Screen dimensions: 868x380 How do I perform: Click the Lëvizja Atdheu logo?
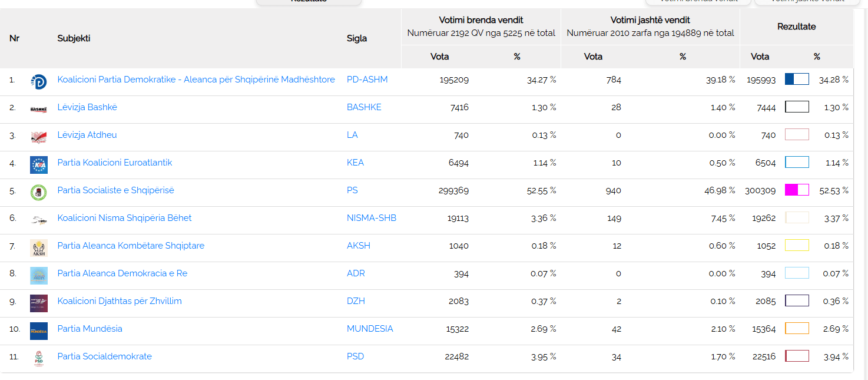[38, 137]
